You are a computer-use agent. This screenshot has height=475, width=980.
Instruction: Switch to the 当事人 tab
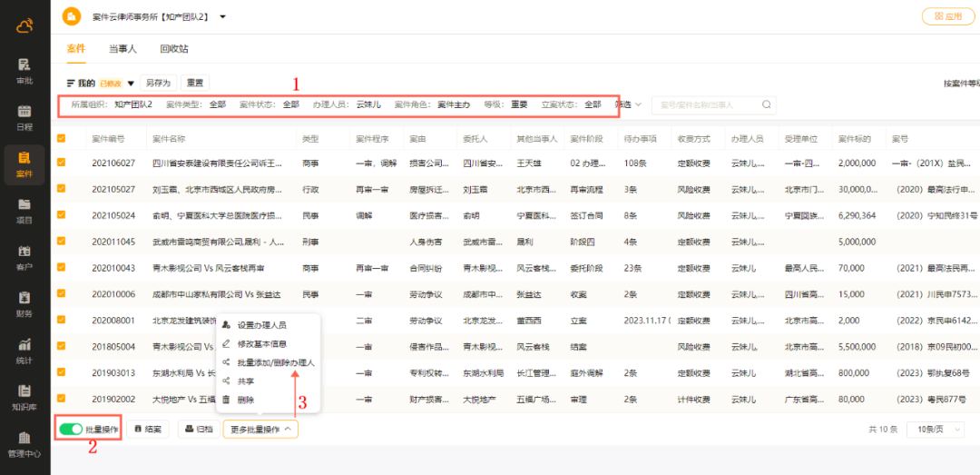click(122, 49)
